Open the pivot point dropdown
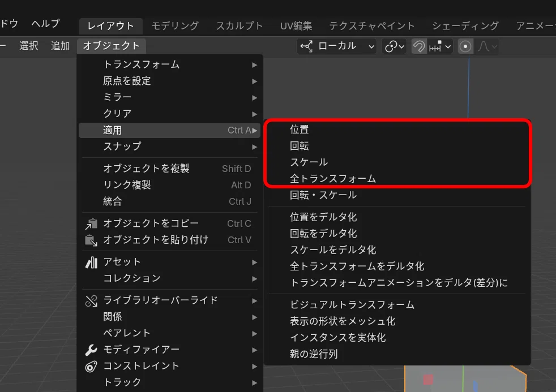Screen dimensions: 556x392 (x=394, y=46)
